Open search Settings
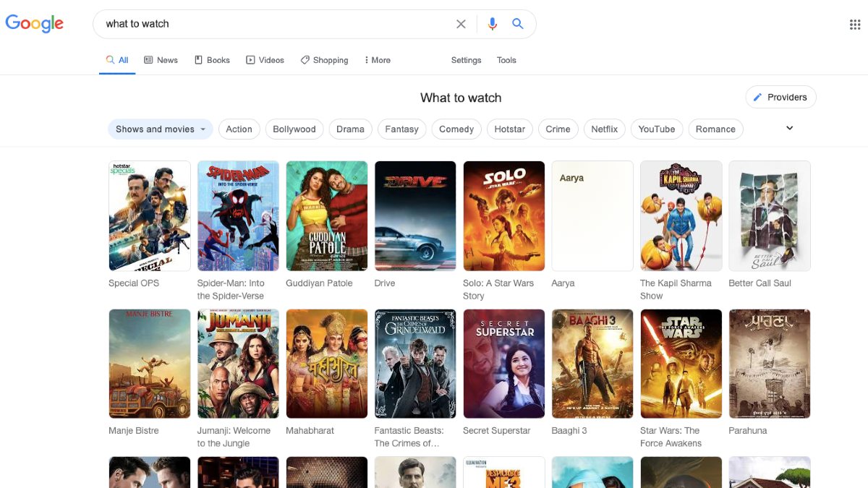 tap(466, 60)
